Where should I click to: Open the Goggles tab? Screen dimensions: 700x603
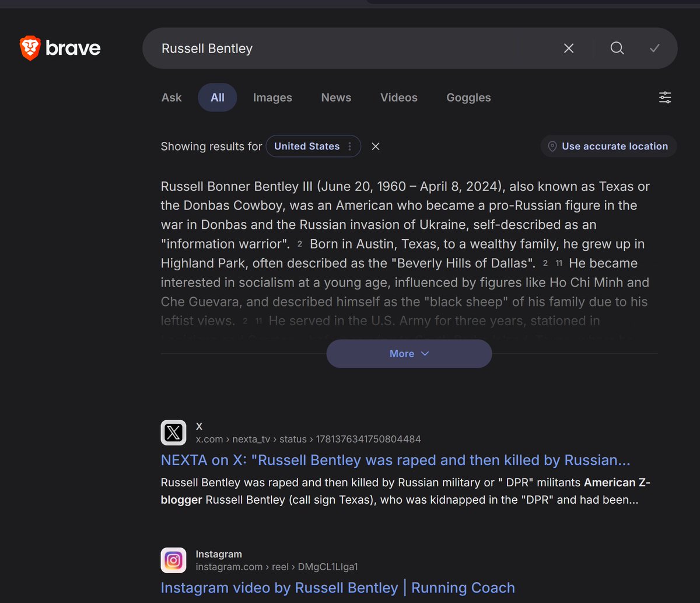468,97
